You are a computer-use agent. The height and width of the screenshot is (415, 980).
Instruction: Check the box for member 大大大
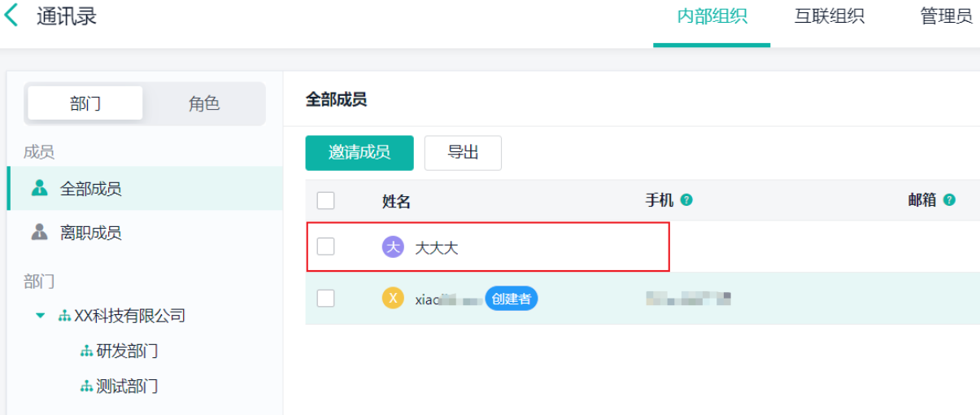click(x=325, y=247)
